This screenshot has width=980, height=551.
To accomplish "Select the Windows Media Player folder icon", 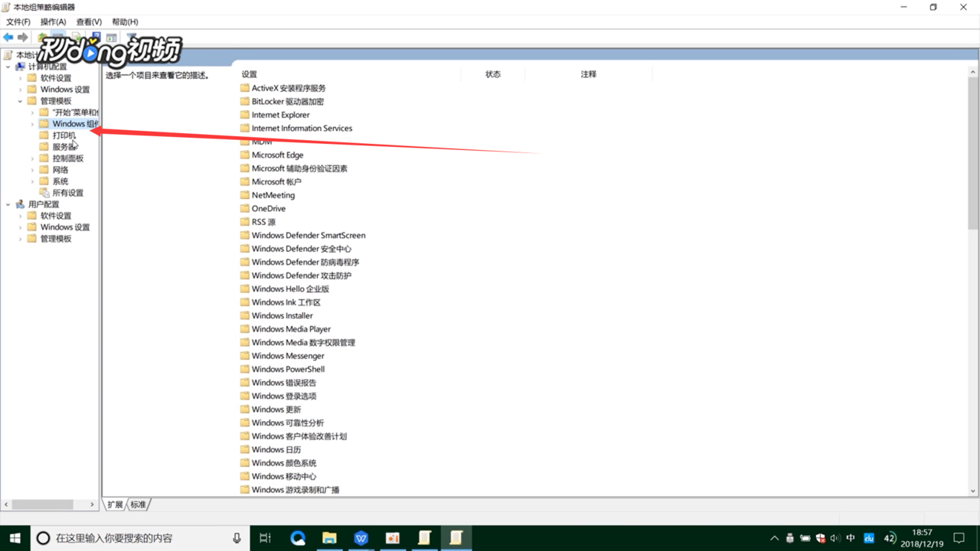I will (x=245, y=329).
